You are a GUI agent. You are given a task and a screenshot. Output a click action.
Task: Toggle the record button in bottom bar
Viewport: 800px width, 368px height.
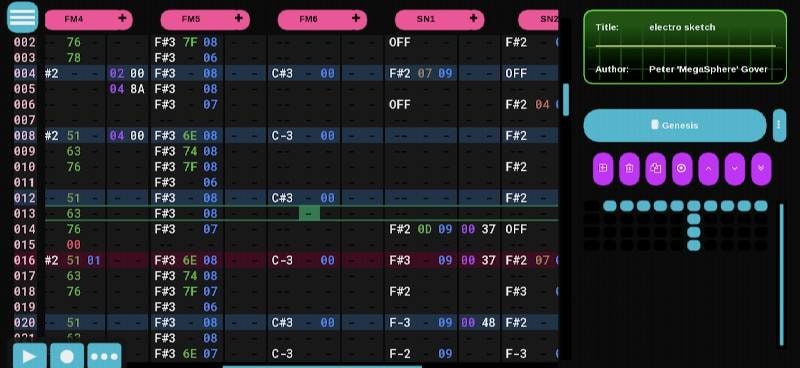[x=67, y=356]
